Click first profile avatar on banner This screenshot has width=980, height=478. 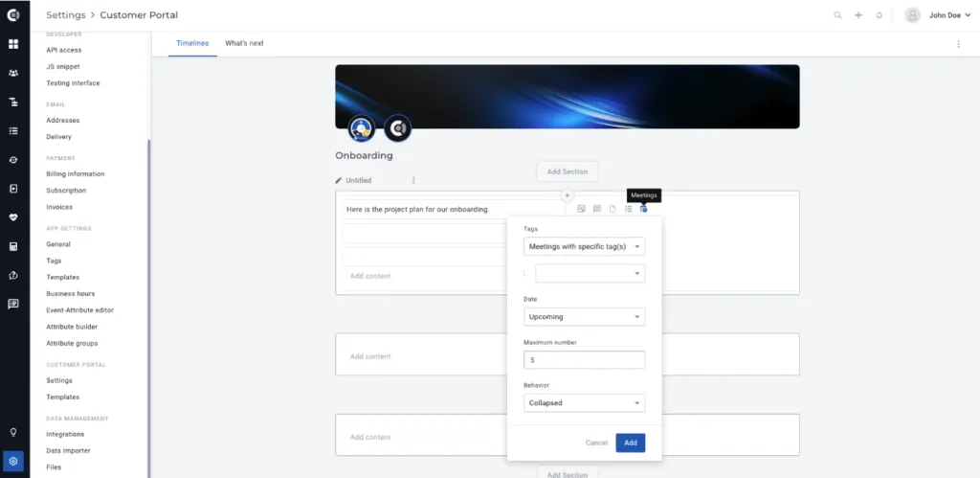click(361, 128)
